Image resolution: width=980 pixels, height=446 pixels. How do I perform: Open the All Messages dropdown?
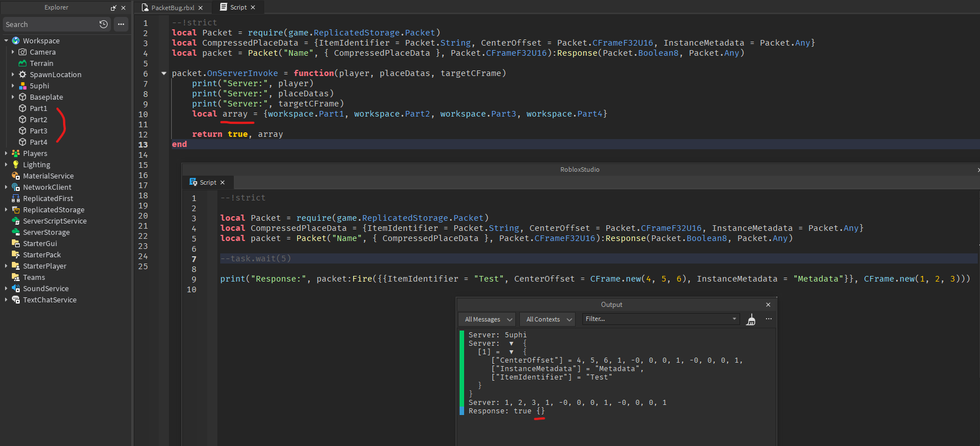pyautogui.click(x=487, y=319)
